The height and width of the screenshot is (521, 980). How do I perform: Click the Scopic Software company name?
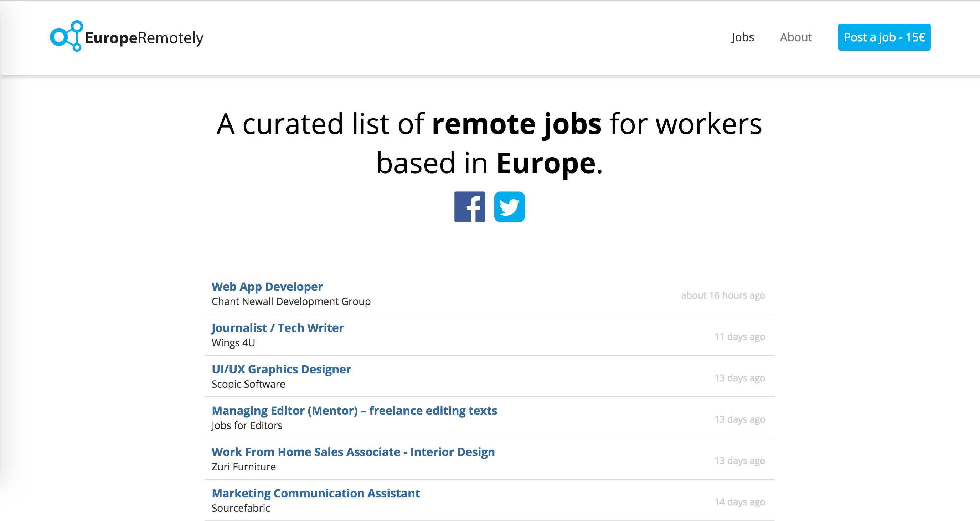(x=248, y=384)
